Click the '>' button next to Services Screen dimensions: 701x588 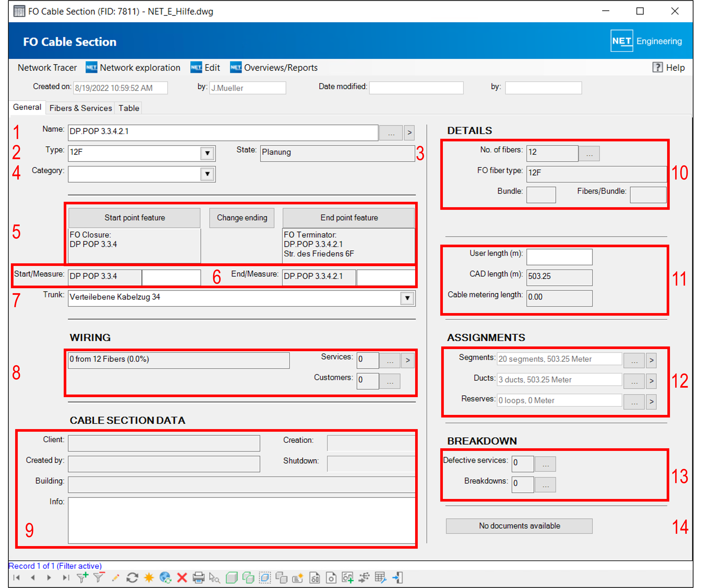pyautogui.click(x=408, y=360)
